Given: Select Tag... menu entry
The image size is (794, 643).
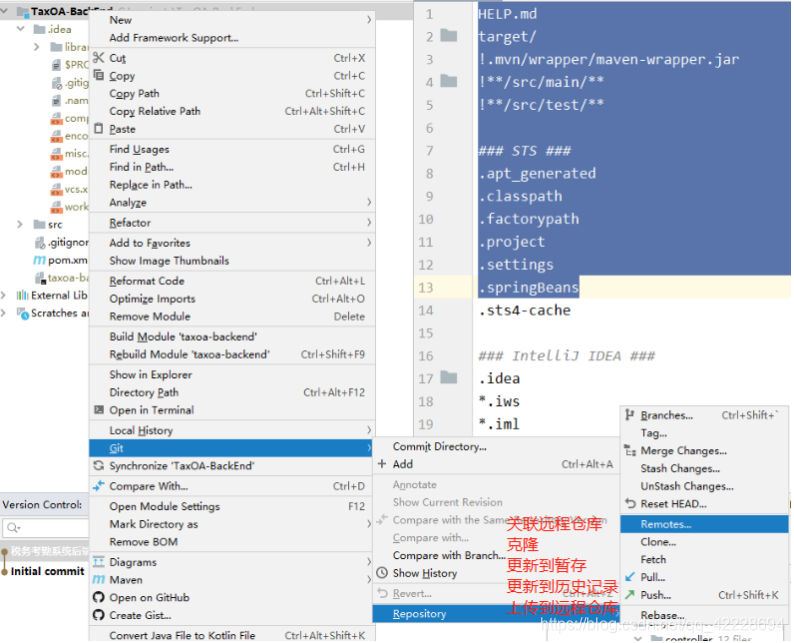Looking at the screenshot, I should coord(704,433).
